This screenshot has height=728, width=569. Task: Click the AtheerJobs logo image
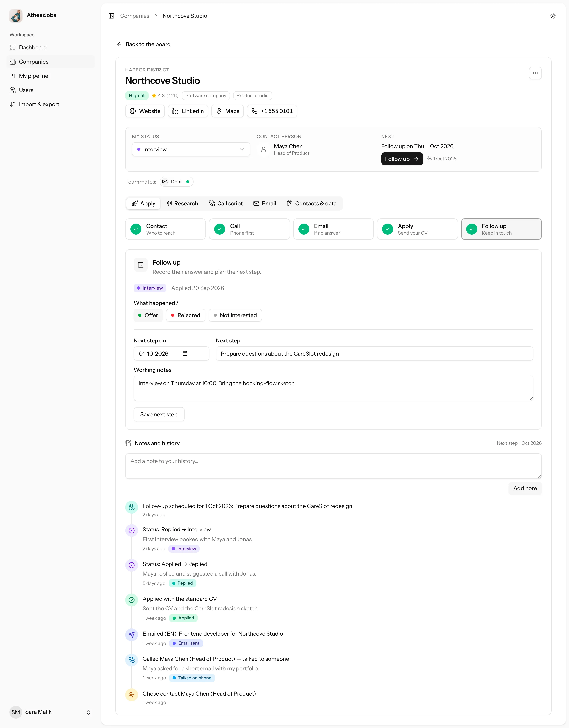tap(16, 15)
